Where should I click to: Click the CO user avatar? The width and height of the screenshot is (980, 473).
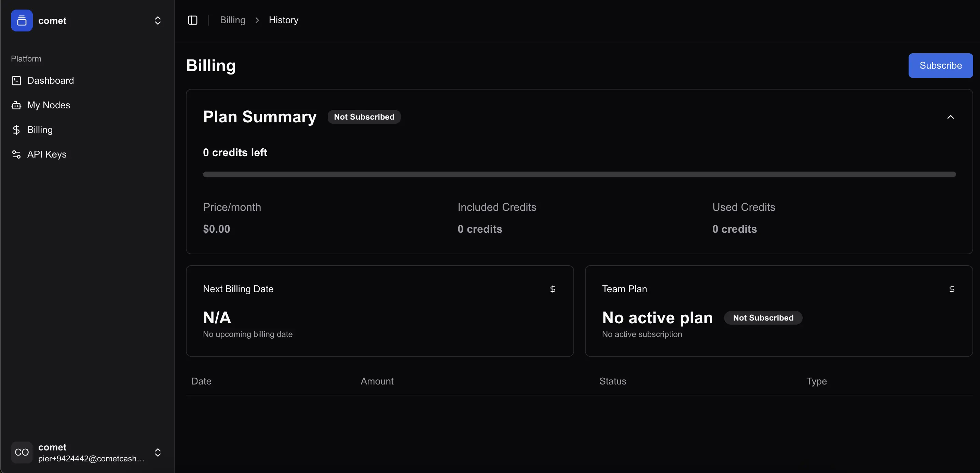click(22, 452)
